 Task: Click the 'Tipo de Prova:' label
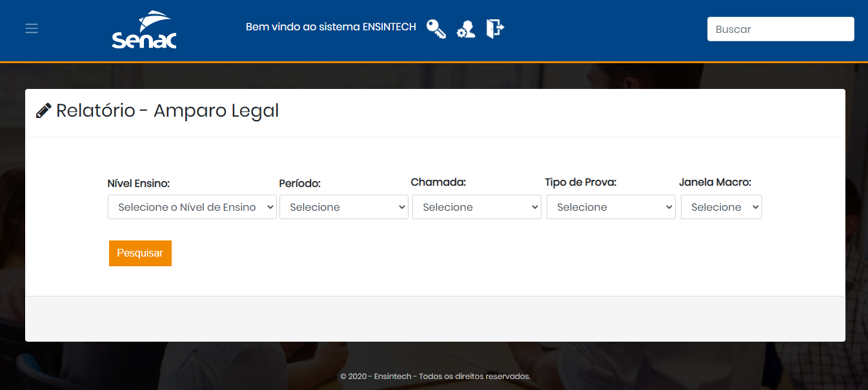tap(581, 182)
